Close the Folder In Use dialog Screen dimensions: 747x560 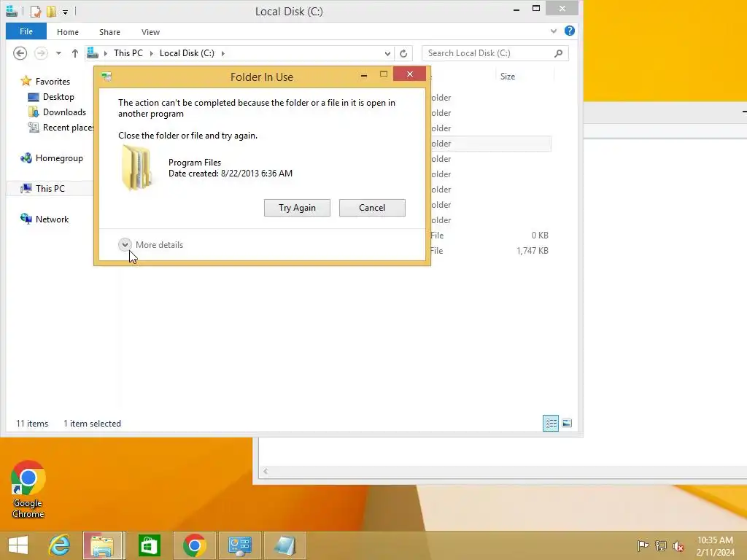point(410,74)
